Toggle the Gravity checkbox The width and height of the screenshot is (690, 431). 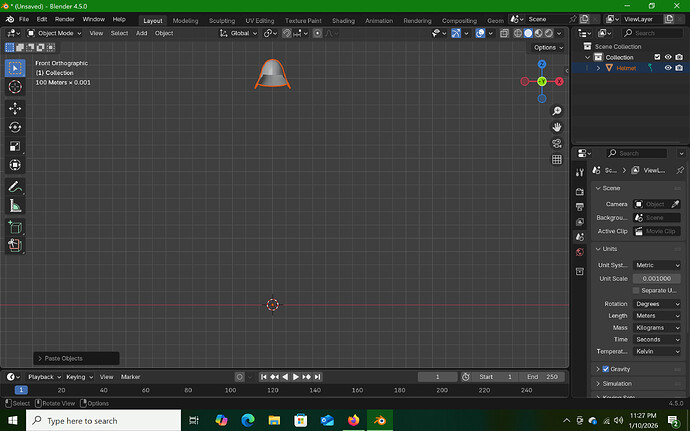(x=606, y=369)
